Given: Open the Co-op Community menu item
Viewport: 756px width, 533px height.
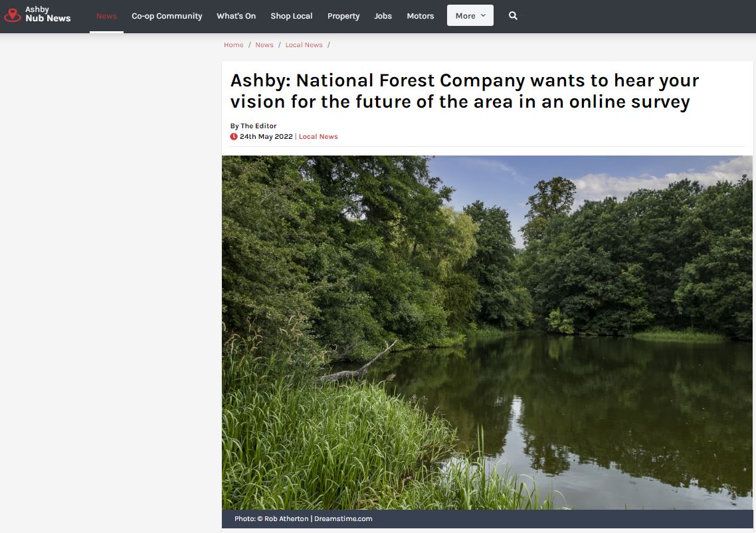Looking at the screenshot, I should 167,16.
